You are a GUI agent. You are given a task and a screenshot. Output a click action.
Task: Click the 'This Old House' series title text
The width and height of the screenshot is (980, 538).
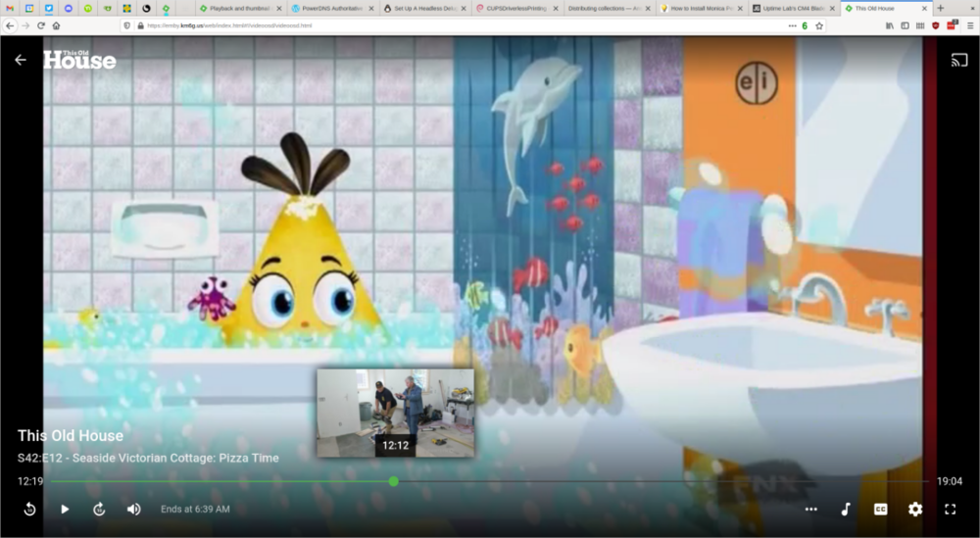(x=71, y=435)
